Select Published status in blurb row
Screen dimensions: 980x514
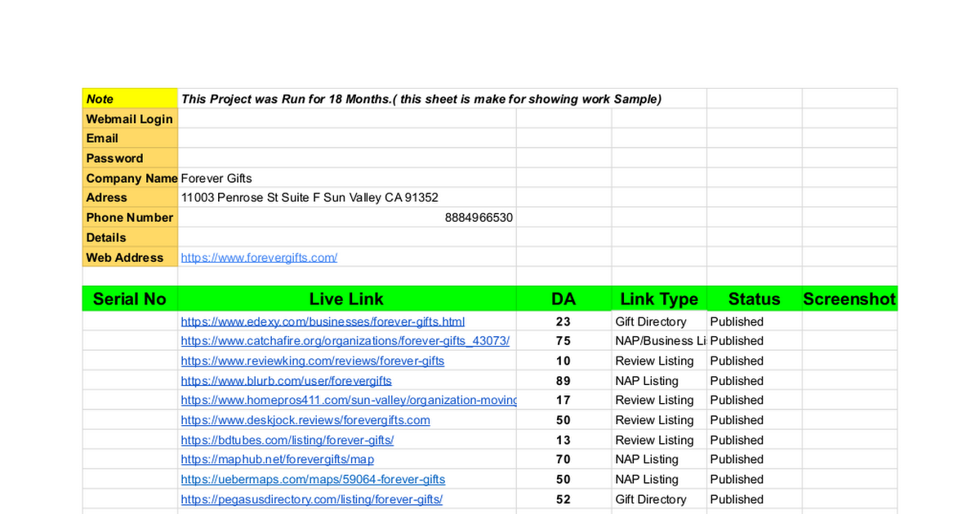click(x=755, y=381)
